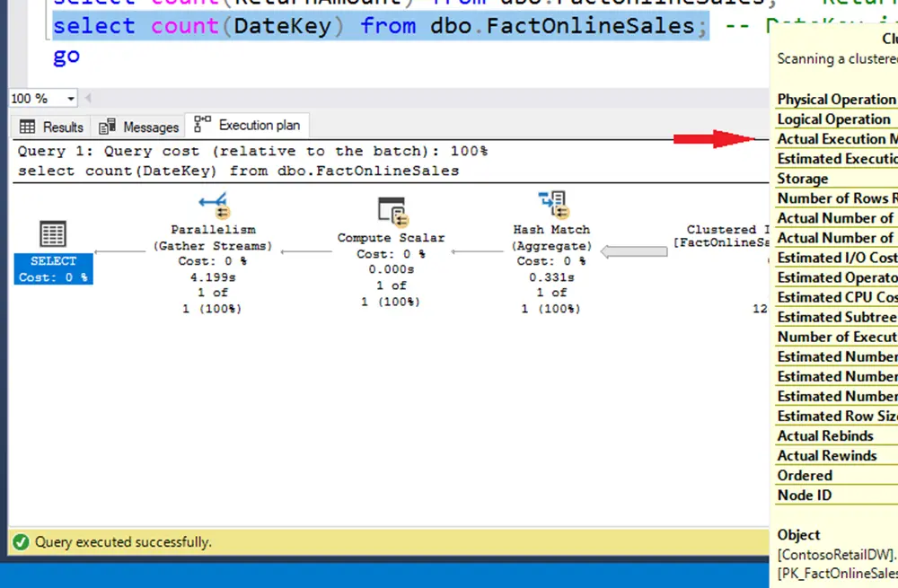This screenshot has width=898, height=588.
Task: Click the Node ID tooltip row
Action: pos(804,495)
